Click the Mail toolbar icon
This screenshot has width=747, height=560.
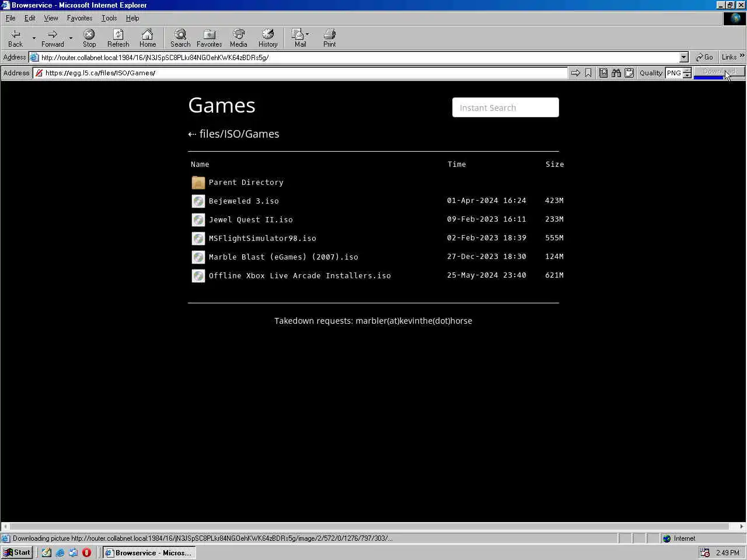300,38
